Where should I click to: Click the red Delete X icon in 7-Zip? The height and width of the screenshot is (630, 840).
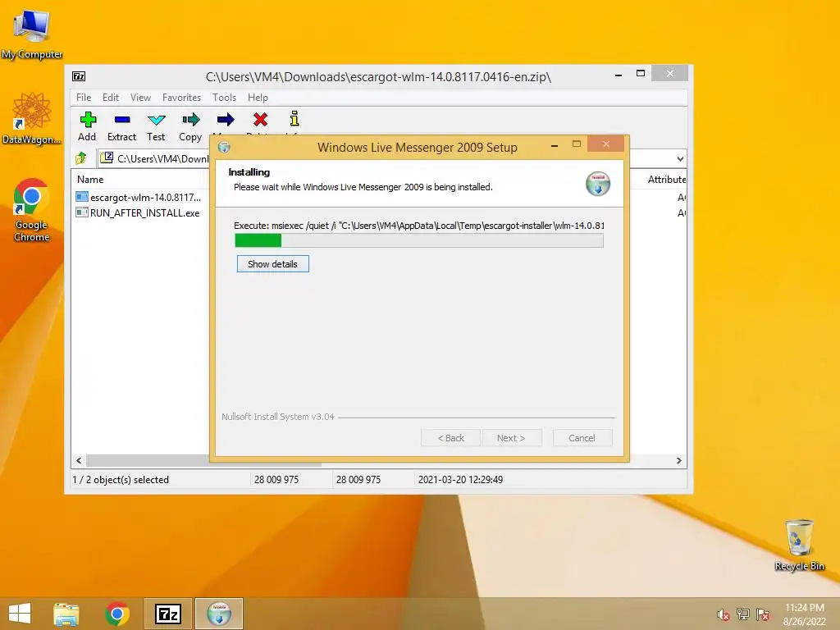[x=260, y=119]
